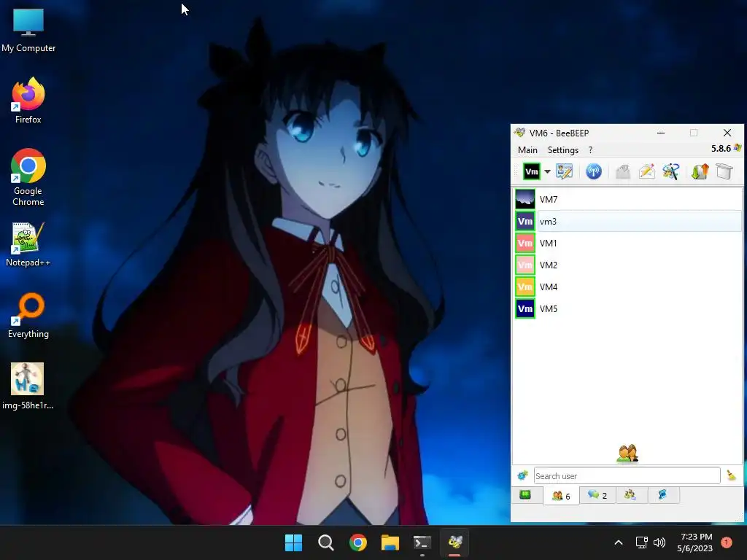Click the grayed-out open envelope toolbar icon

coord(623,171)
